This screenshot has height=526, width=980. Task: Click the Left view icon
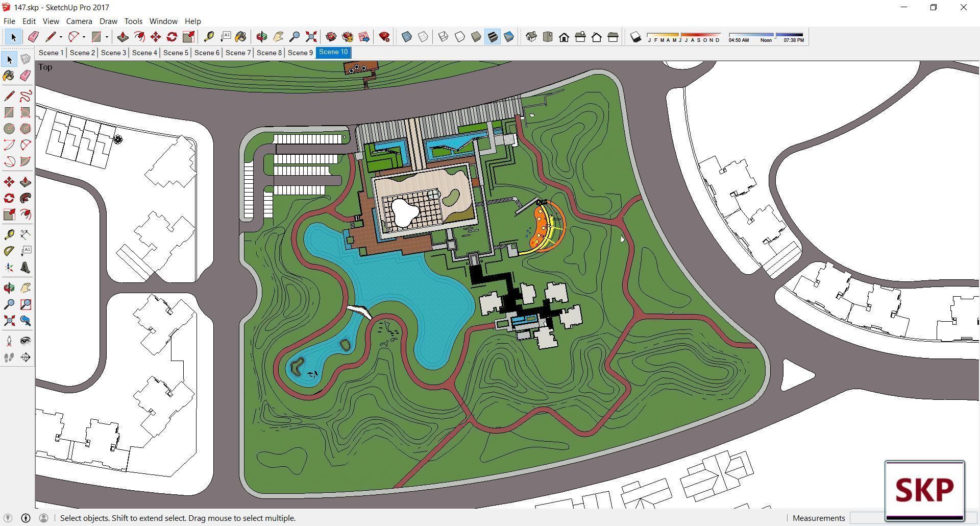pos(612,37)
